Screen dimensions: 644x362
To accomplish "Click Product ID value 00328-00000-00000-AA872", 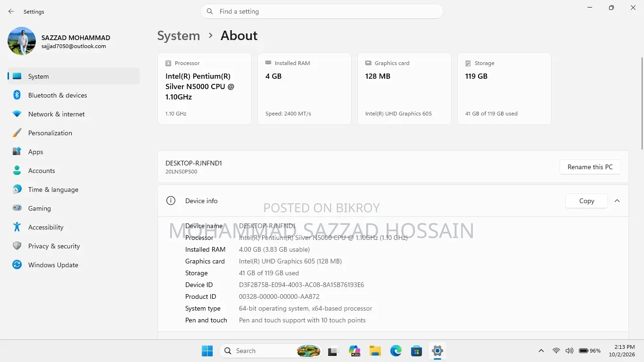I will point(279,296).
